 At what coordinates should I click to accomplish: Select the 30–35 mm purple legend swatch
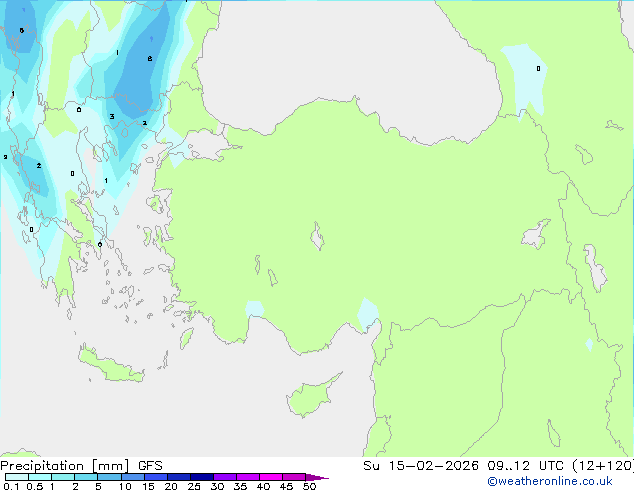click(x=225, y=477)
